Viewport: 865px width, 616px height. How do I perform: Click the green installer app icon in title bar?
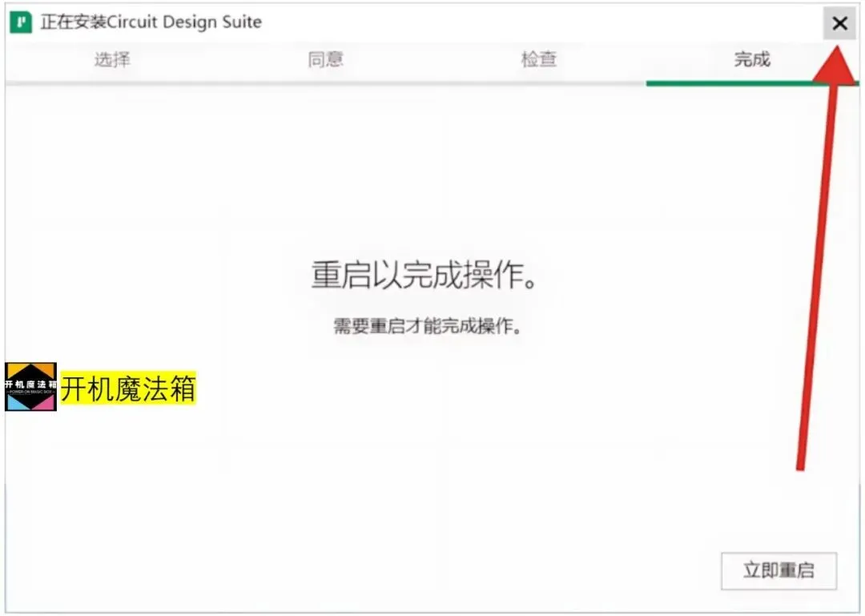21,22
